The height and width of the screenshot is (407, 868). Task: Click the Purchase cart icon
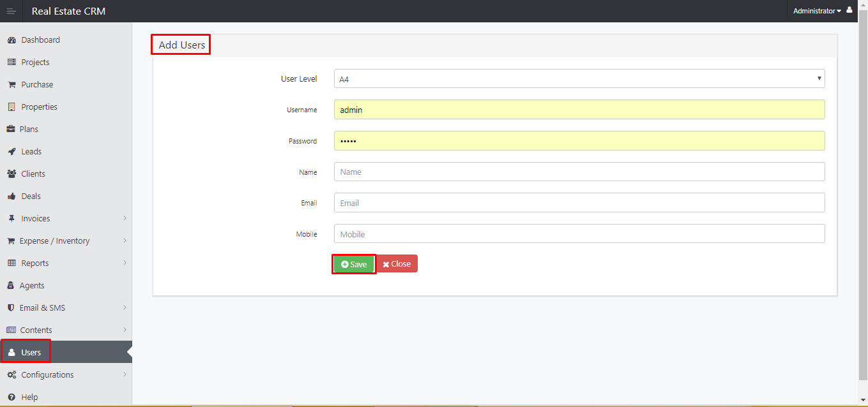11,85
